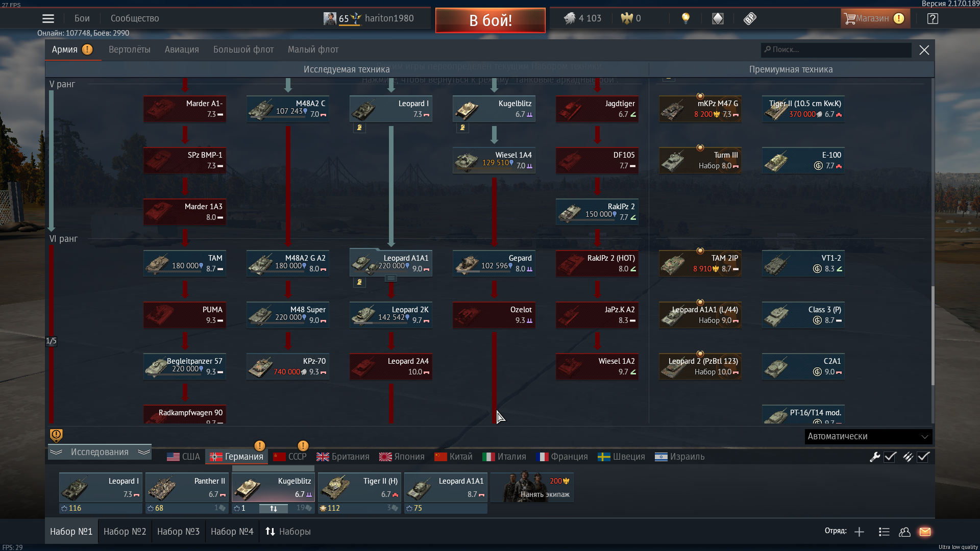The width and height of the screenshot is (980, 551).
Task: Click the wrench auto-repair icon
Action: coord(875,457)
